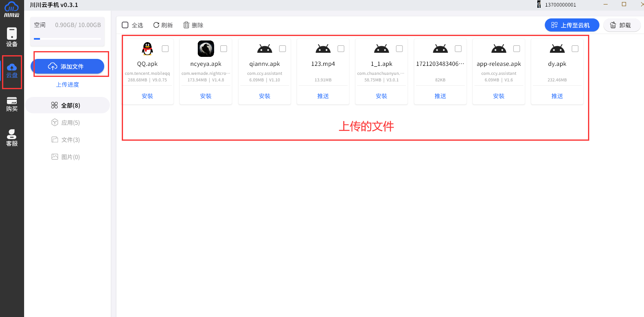The height and width of the screenshot is (317, 644).
Task: Check the QQ.apk file checkbox
Action: point(165,49)
